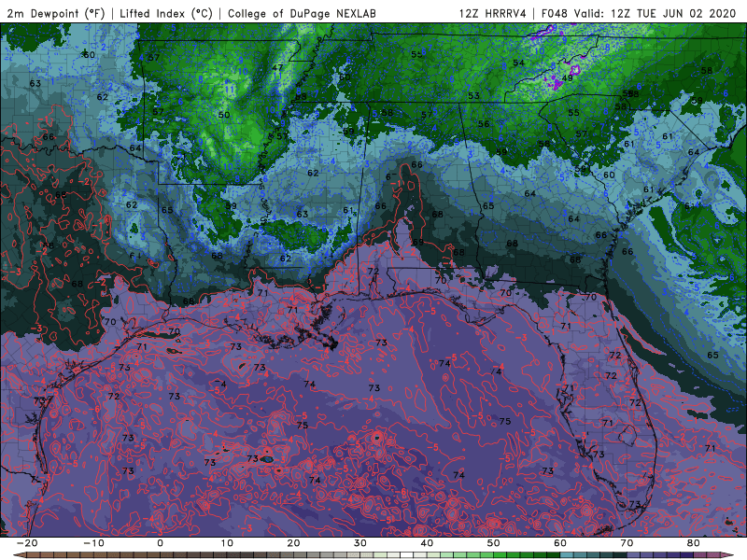Click the -10 label on color scale
Image resolution: width=747 pixels, height=560 pixels.
[x=93, y=543]
